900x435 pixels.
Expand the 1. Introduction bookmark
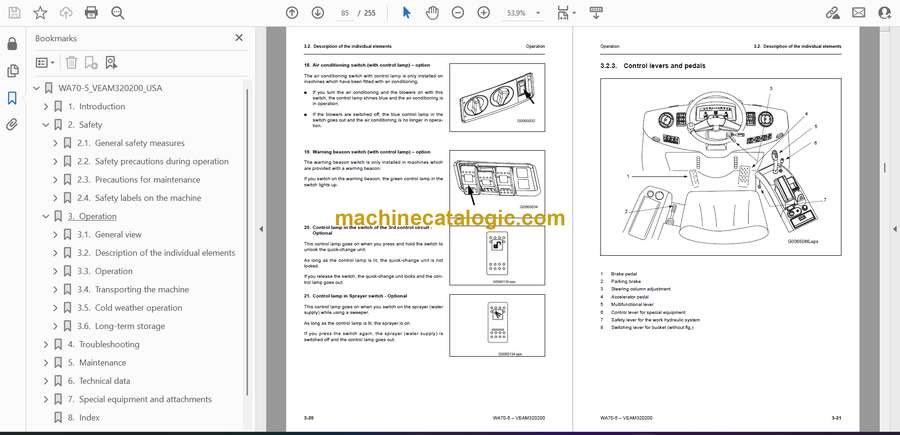46,106
